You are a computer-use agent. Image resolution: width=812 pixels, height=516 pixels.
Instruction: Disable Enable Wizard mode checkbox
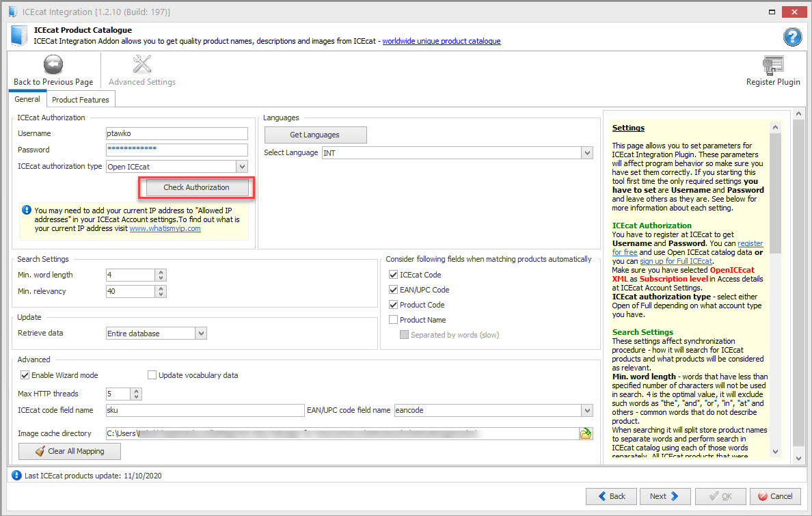pos(25,375)
